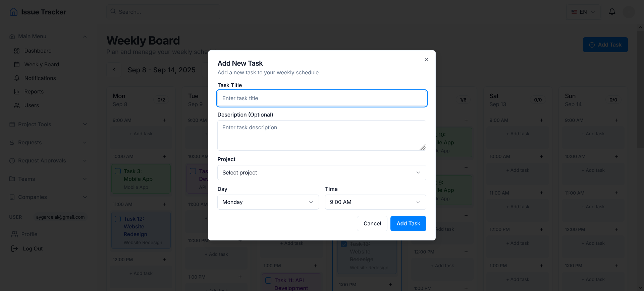
Task: Open the Time dropdown showing 9:00 AM
Action: click(375, 202)
